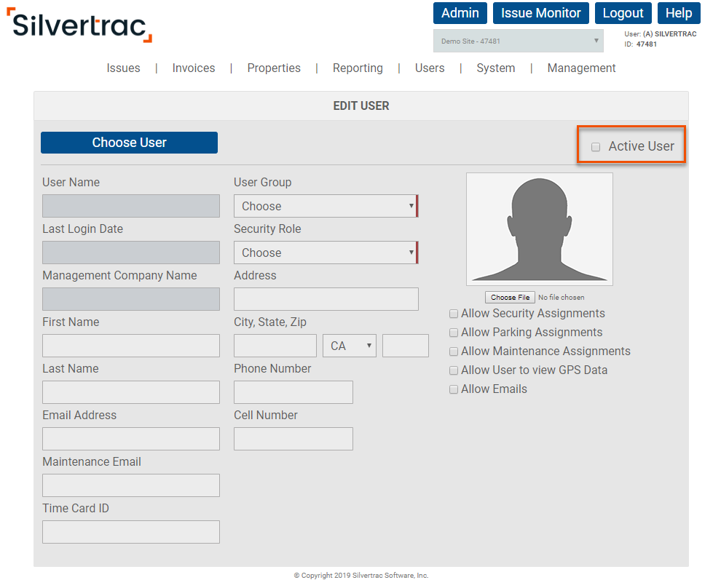Switch to the Properties section
Image resolution: width=721 pixels, height=588 pixels.
click(x=274, y=68)
